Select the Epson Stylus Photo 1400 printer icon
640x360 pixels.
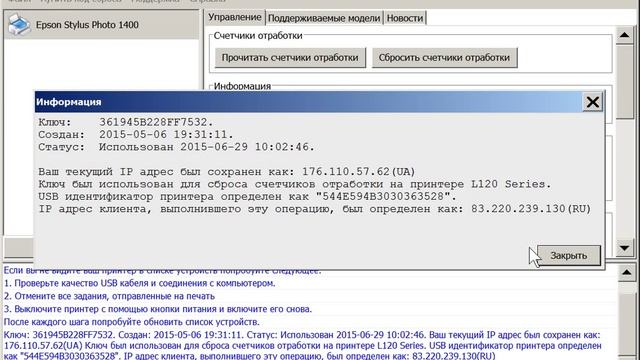[x=19, y=25]
